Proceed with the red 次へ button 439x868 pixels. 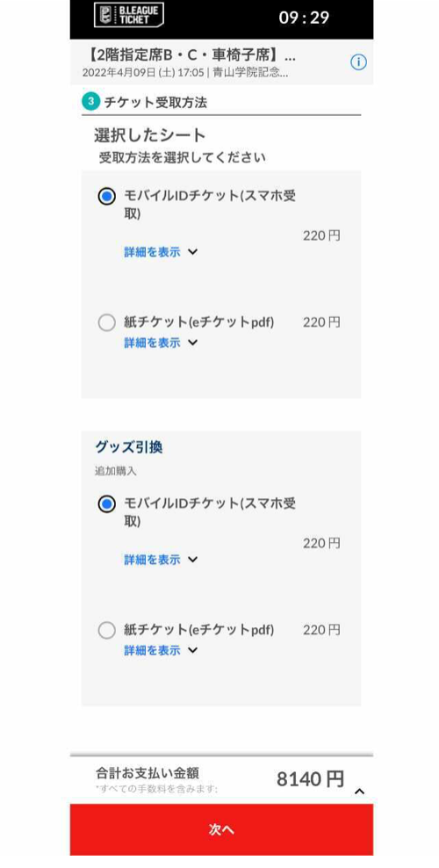(221, 829)
